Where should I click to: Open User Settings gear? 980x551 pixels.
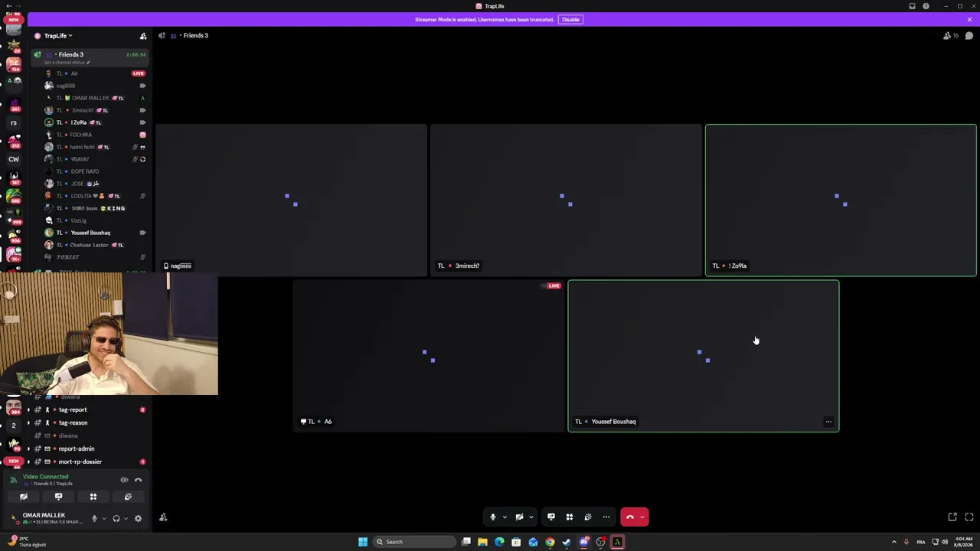point(138,519)
